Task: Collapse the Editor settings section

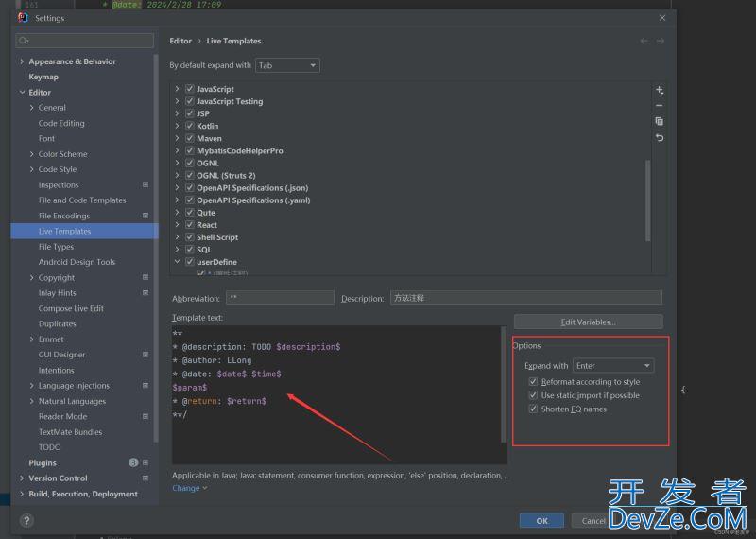Action: click(x=22, y=92)
